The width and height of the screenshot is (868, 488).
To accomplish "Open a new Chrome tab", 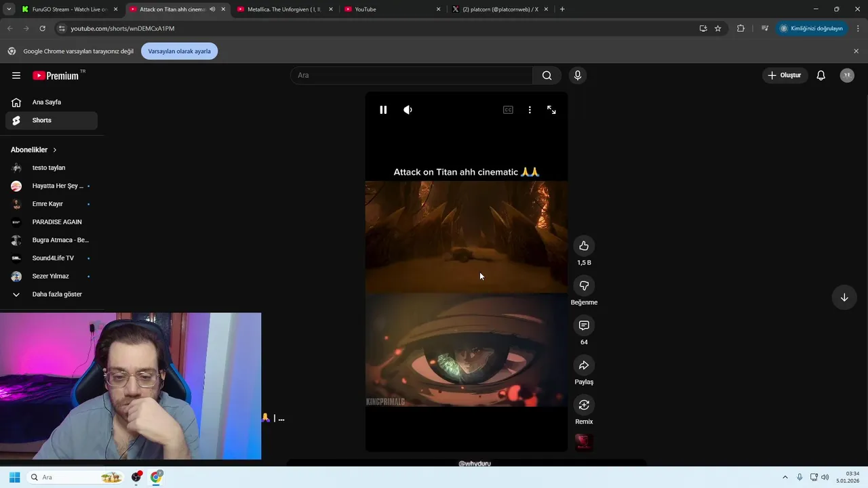I will point(562,9).
